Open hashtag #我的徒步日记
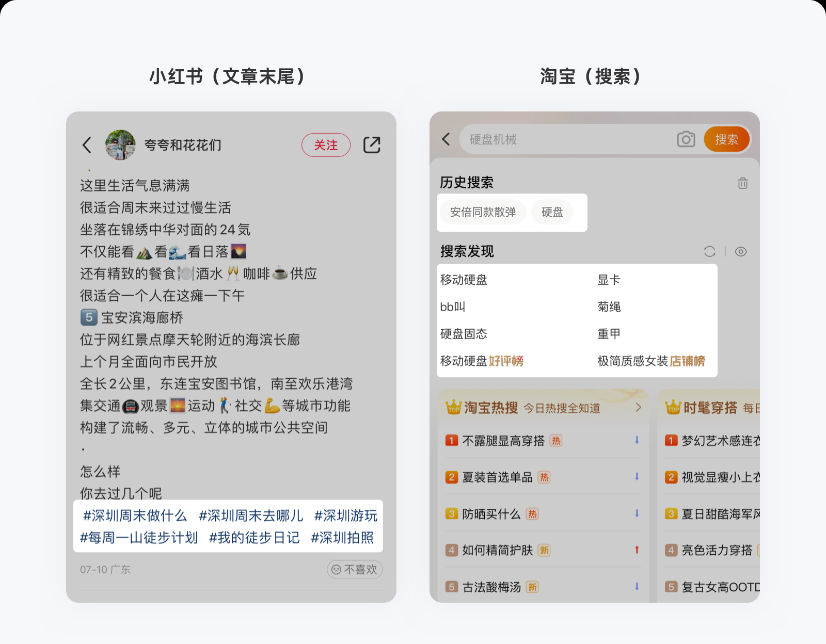The image size is (826, 644). tap(254, 538)
